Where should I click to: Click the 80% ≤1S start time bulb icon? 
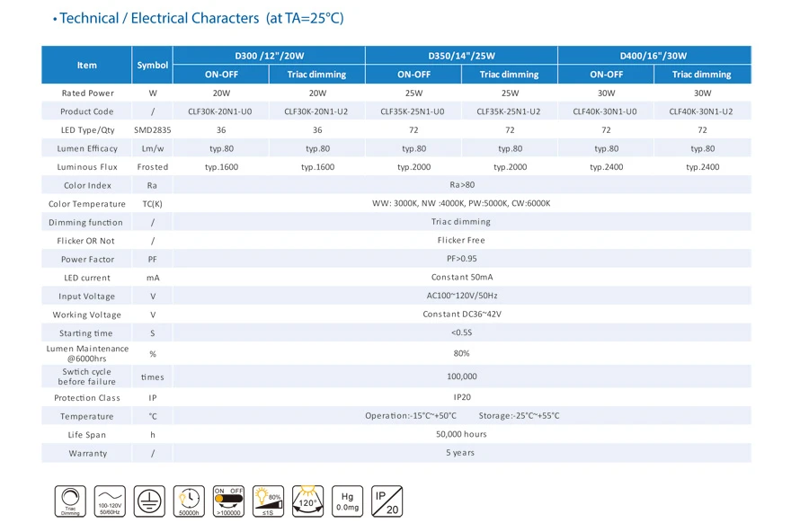(x=268, y=501)
